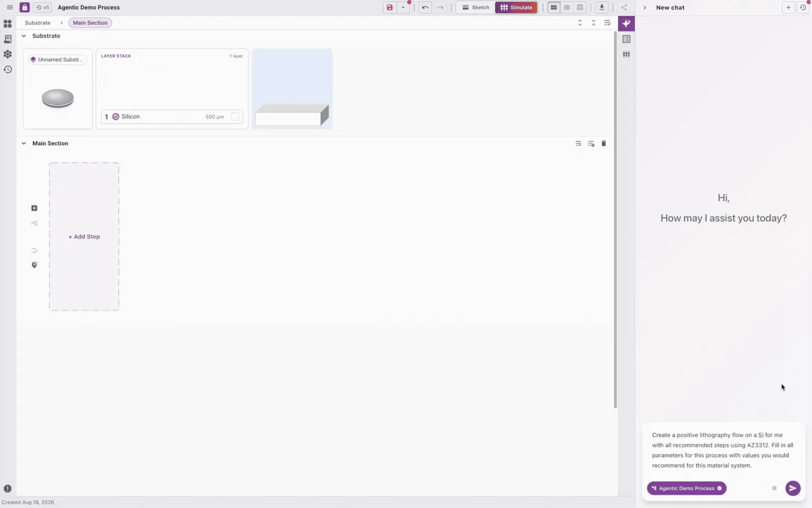Viewport: 812px width, 508px height.
Task: Select the wafer substrate thumbnail
Action: click(x=58, y=98)
